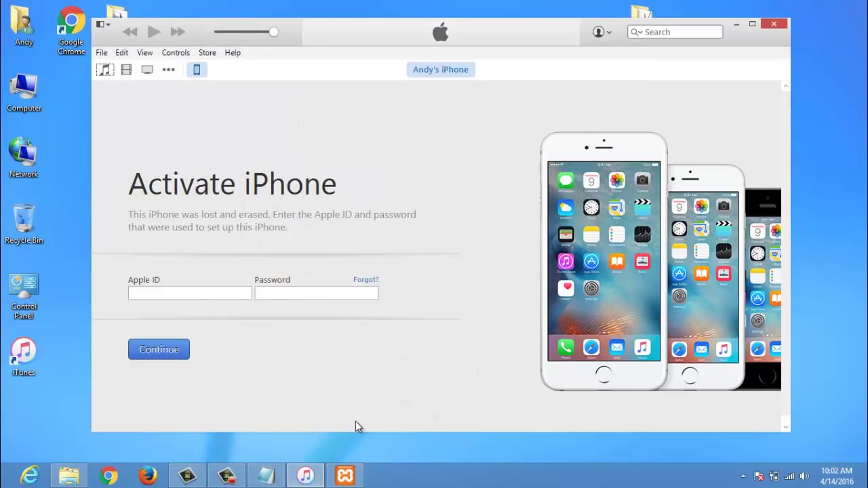The height and width of the screenshot is (488, 868).
Task: Maximize the iTunes window
Action: coord(752,24)
